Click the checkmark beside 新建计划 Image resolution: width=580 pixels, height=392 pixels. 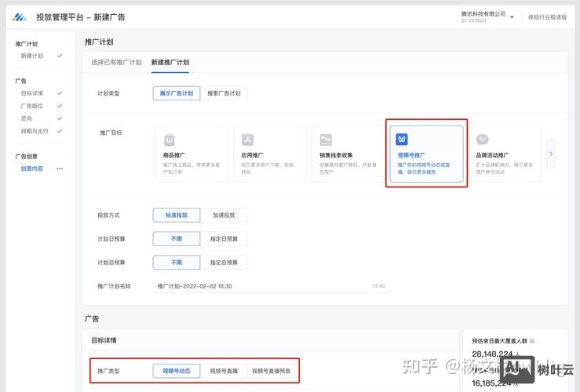60,56
